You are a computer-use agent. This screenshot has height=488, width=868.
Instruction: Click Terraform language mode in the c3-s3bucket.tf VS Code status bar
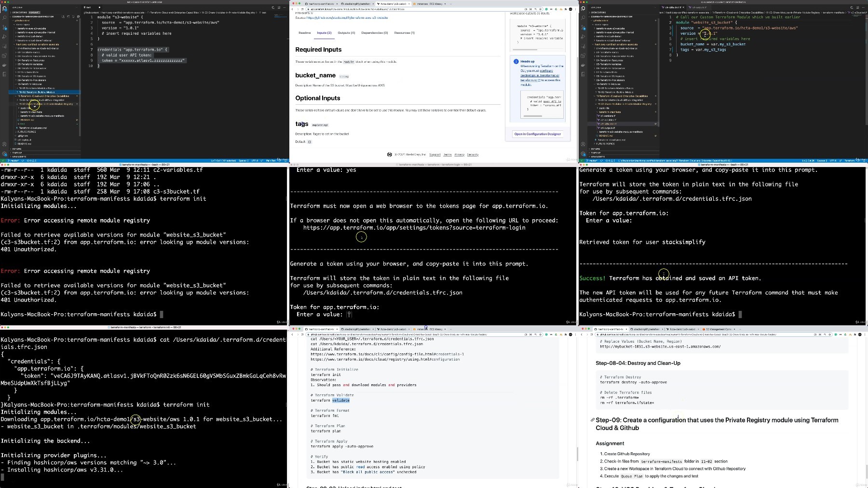click(849, 161)
